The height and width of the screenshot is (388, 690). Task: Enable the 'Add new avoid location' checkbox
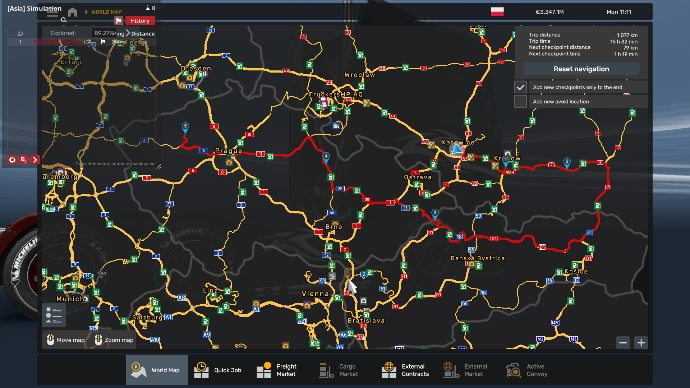click(x=520, y=102)
